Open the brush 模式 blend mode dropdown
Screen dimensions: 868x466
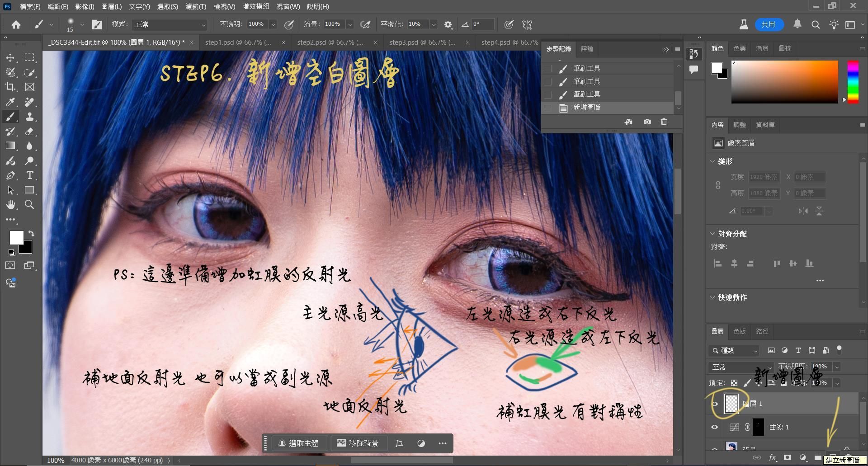coord(169,24)
